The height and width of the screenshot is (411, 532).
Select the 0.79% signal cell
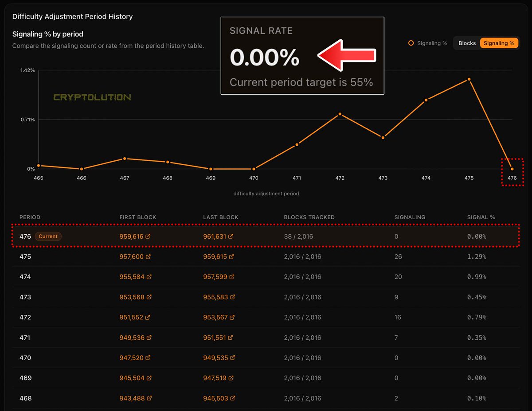[477, 318]
